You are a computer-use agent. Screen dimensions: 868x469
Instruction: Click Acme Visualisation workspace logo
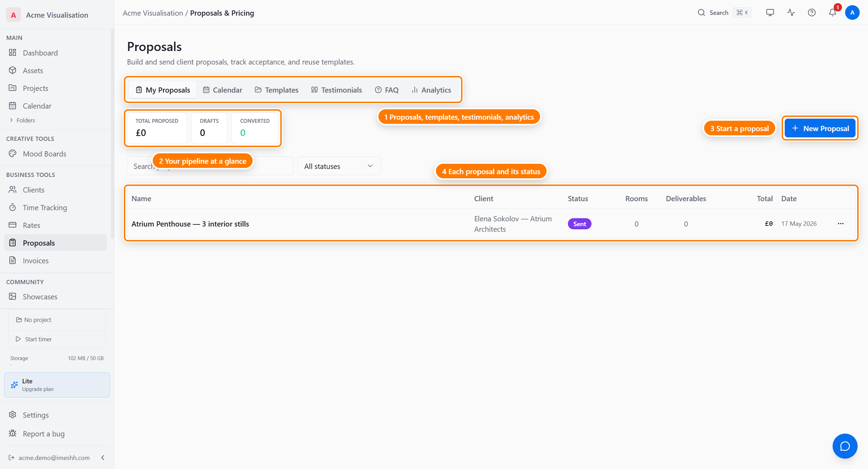click(x=13, y=15)
